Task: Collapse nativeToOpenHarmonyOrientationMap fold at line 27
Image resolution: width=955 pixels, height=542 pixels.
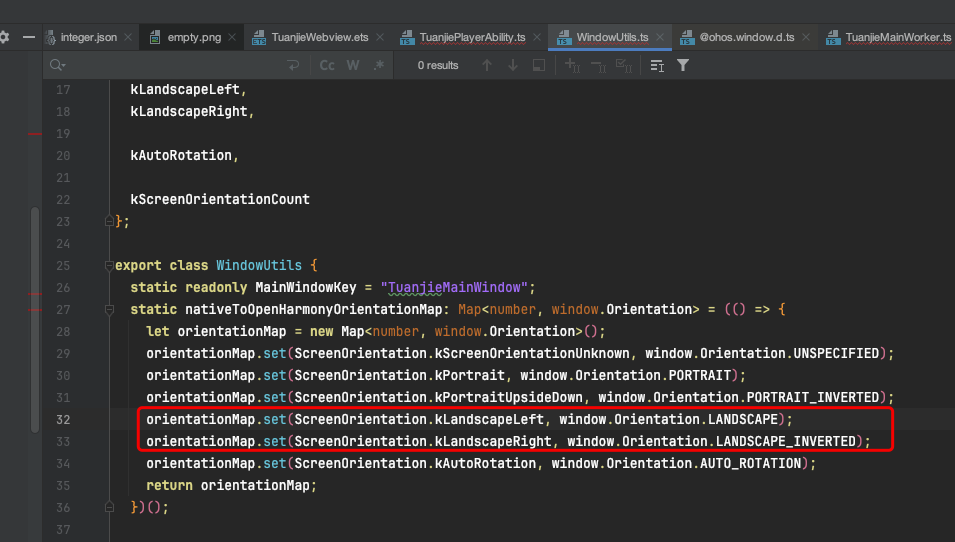Action: tap(110, 310)
